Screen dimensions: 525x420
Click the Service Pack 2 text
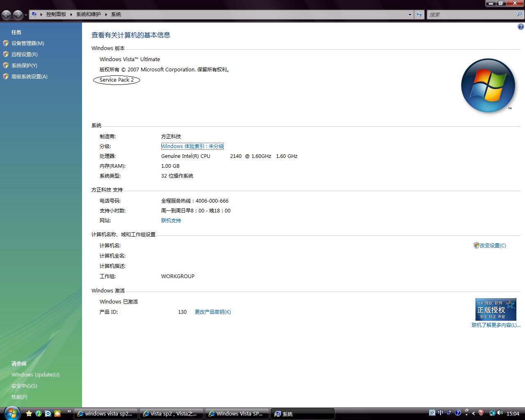point(116,80)
